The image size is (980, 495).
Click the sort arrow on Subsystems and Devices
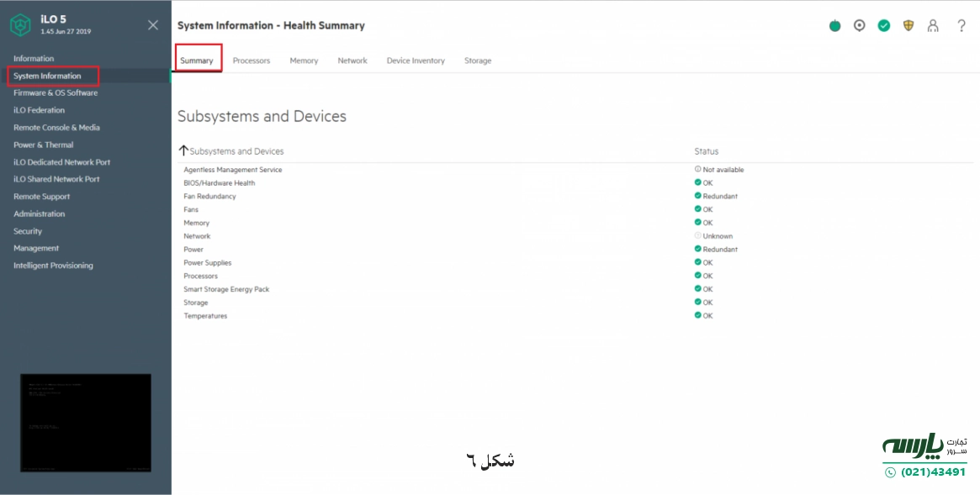coord(183,150)
